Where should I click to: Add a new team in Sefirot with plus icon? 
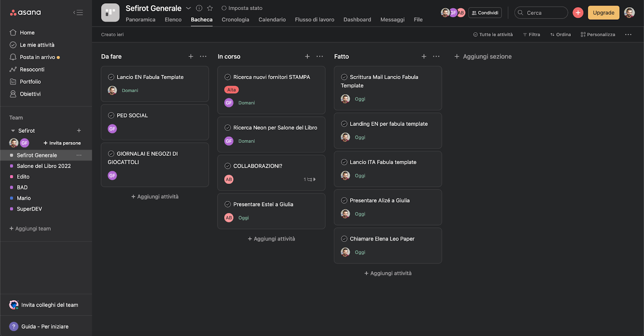pos(79,130)
